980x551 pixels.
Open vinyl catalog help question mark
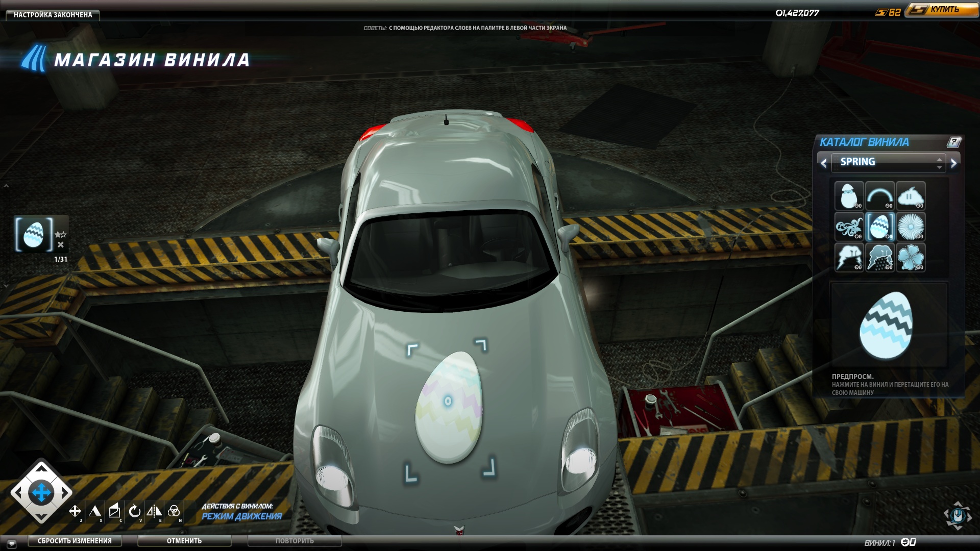tap(953, 142)
